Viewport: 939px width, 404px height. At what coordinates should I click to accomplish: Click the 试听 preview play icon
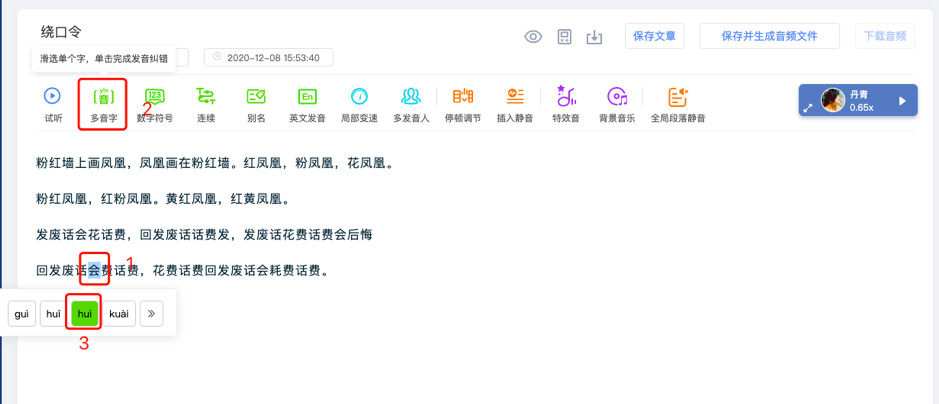53,96
